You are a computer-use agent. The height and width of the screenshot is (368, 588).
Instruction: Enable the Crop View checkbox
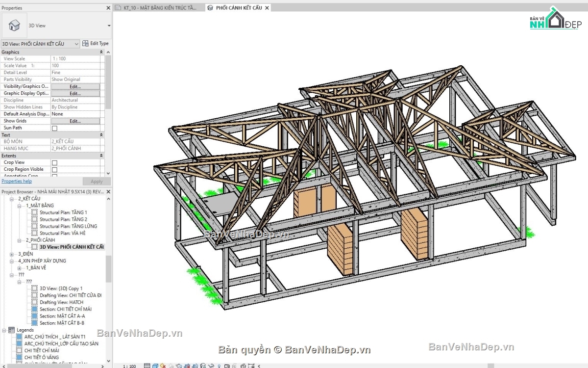point(55,162)
